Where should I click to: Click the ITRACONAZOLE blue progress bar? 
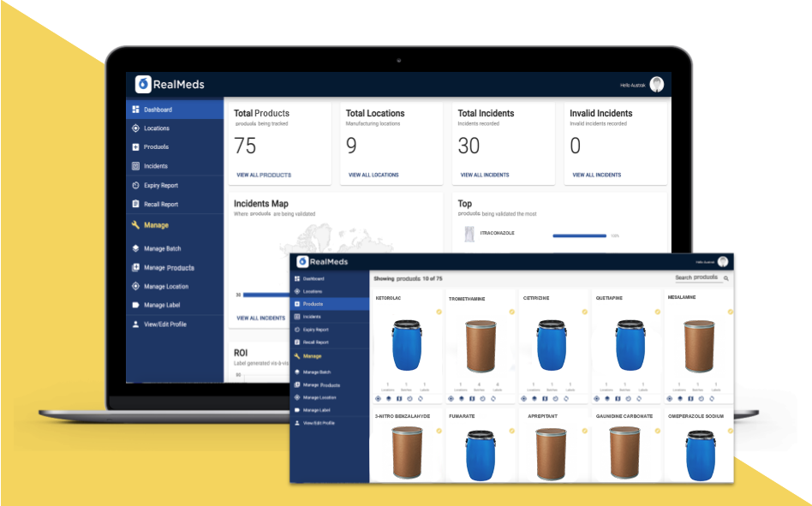[580, 236]
